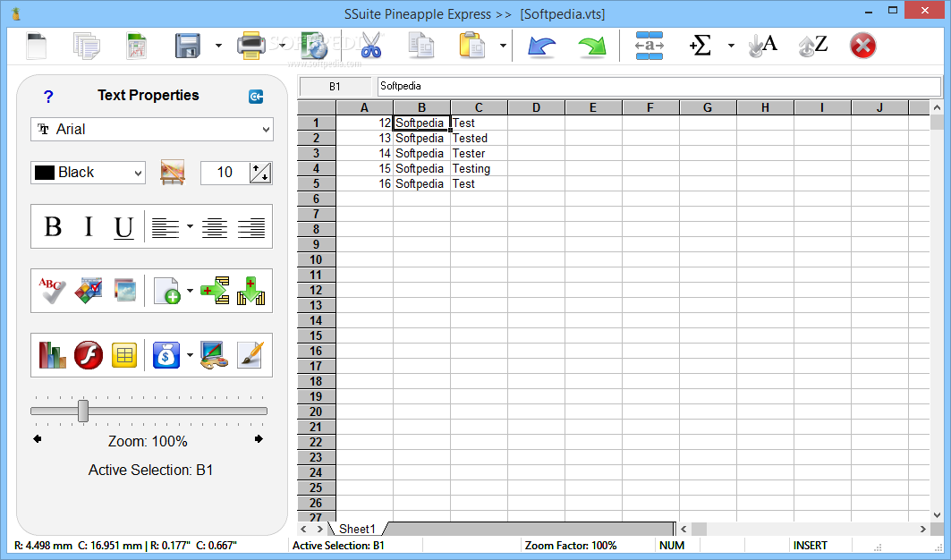Click next sheet tab navigation arrow
This screenshot has height=560, width=951.
(319, 529)
